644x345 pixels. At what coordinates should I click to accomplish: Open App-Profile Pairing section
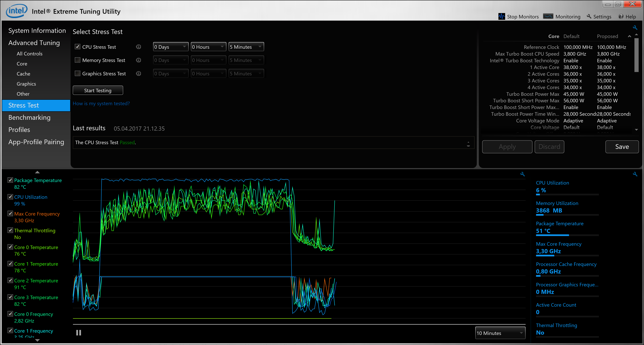point(36,142)
